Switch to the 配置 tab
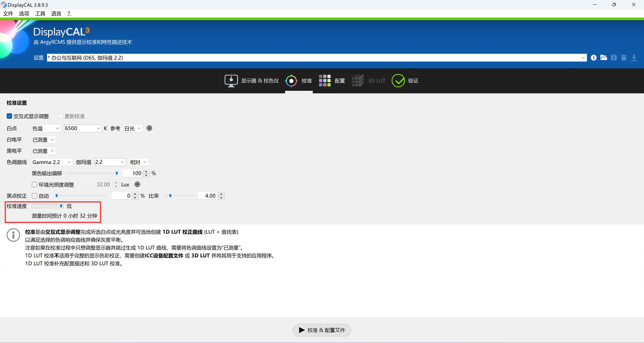The image size is (644, 343). [x=332, y=81]
